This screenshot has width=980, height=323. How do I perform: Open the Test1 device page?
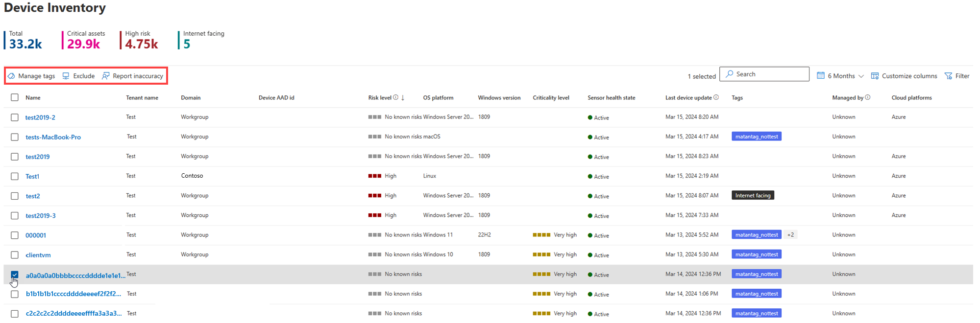tap(32, 176)
